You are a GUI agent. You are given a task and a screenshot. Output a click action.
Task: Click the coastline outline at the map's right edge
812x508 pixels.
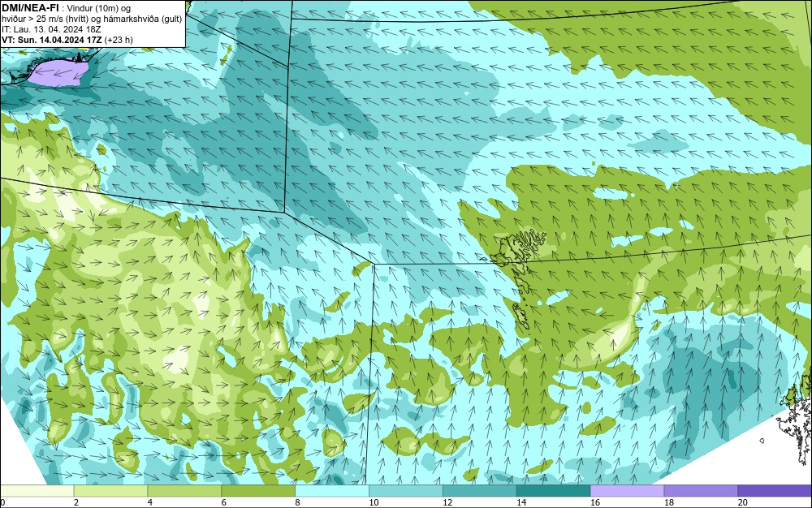click(x=796, y=422)
